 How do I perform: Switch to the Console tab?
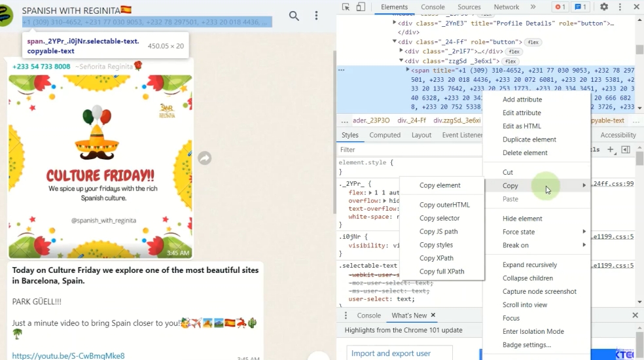click(x=433, y=7)
